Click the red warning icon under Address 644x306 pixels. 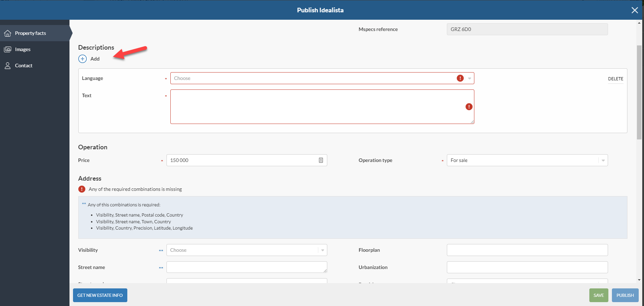pos(82,189)
